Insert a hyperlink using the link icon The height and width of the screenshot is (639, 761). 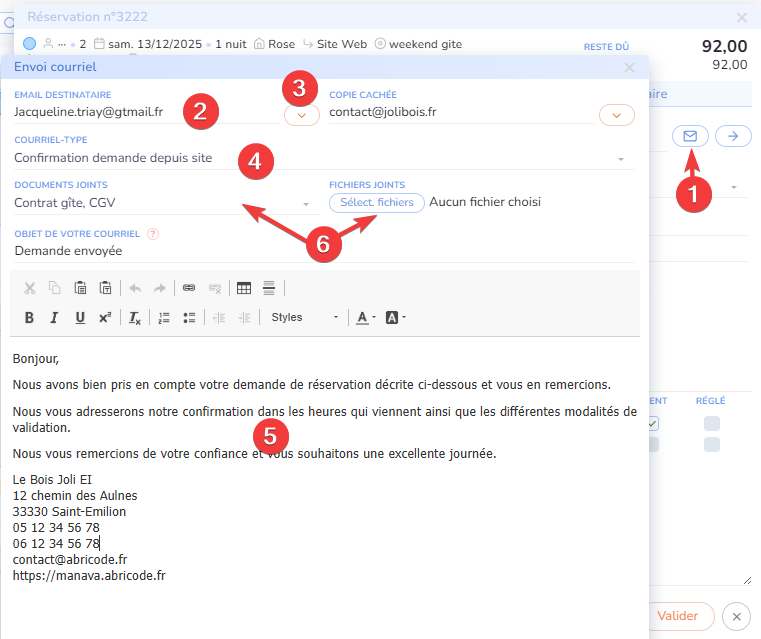click(188, 288)
